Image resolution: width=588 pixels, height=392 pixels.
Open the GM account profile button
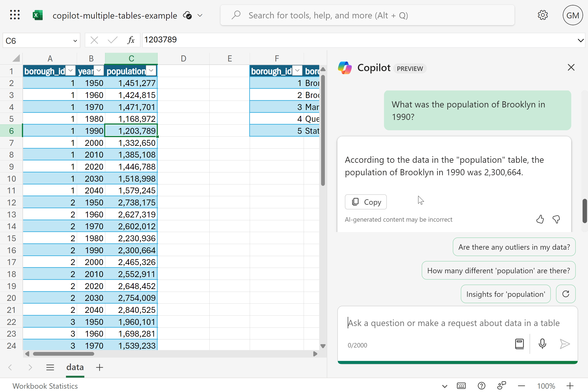coord(572,15)
